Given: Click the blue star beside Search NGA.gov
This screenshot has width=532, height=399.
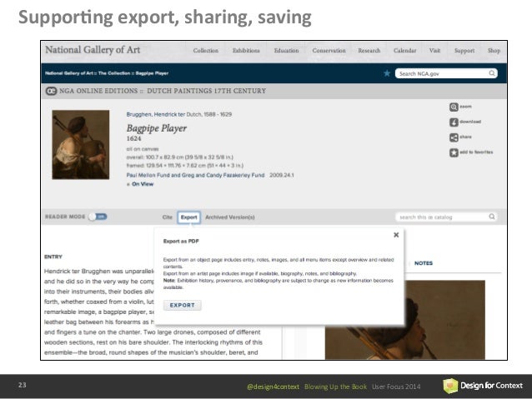Looking at the screenshot, I should 387,73.
